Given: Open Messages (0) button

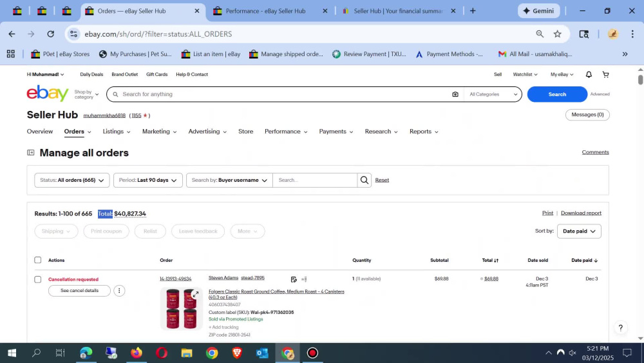Looking at the screenshot, I should pos(587,115).
